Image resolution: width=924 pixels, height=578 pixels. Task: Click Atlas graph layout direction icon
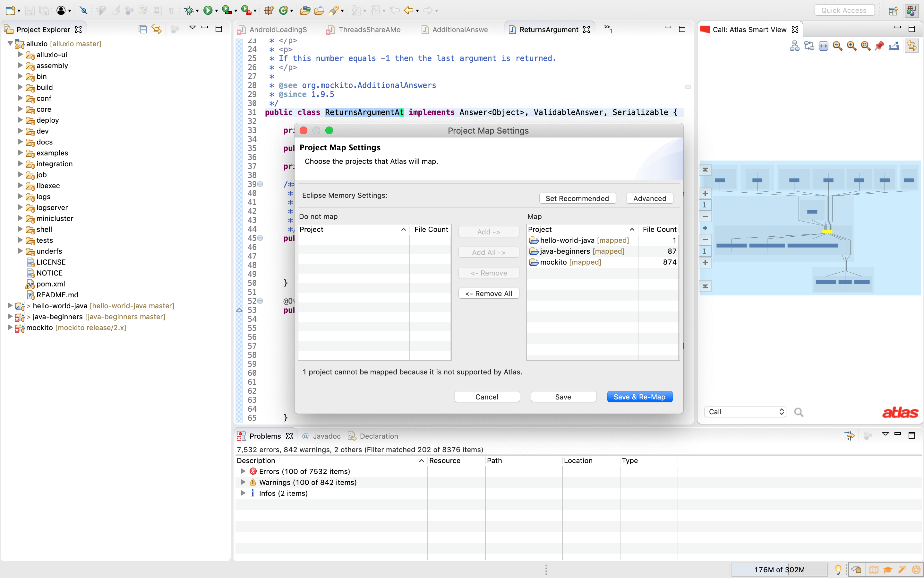pos(809,46)
